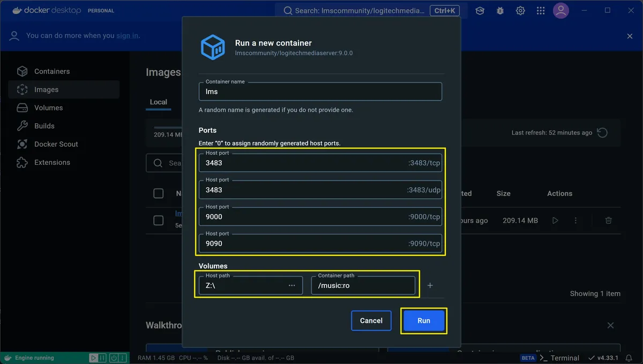
Task: Click the Containers sidebar icon
Action: point(22,71)
